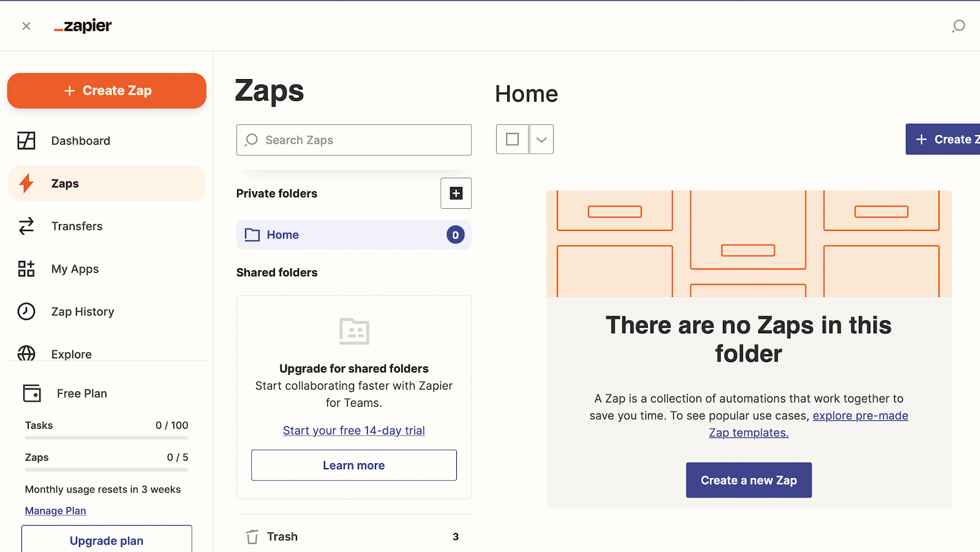This screenshot has height=552, width=980.
Task: Click the Zaps lightning bolt icon
Action: [26, 183]
